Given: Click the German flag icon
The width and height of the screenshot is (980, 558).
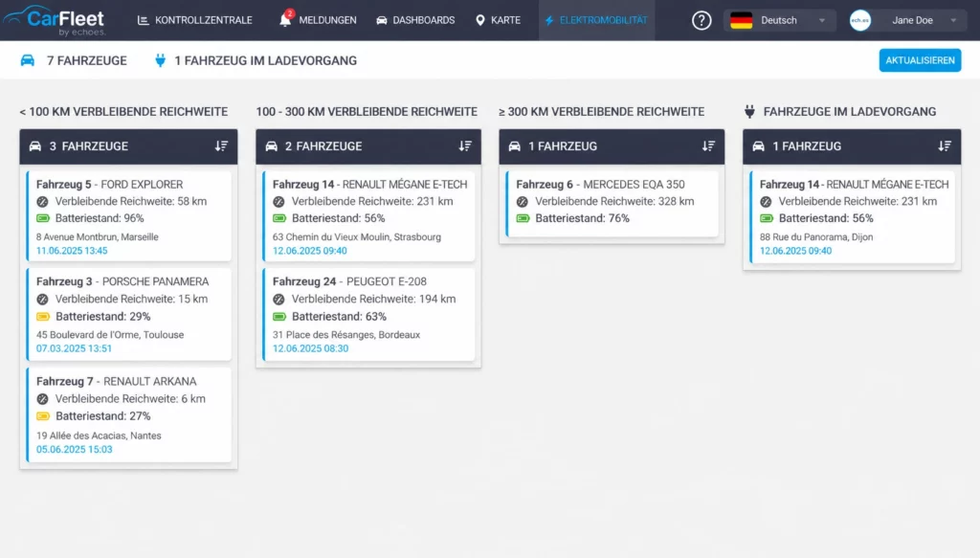Looking at the screenshot, I should [x=742, y=21].
